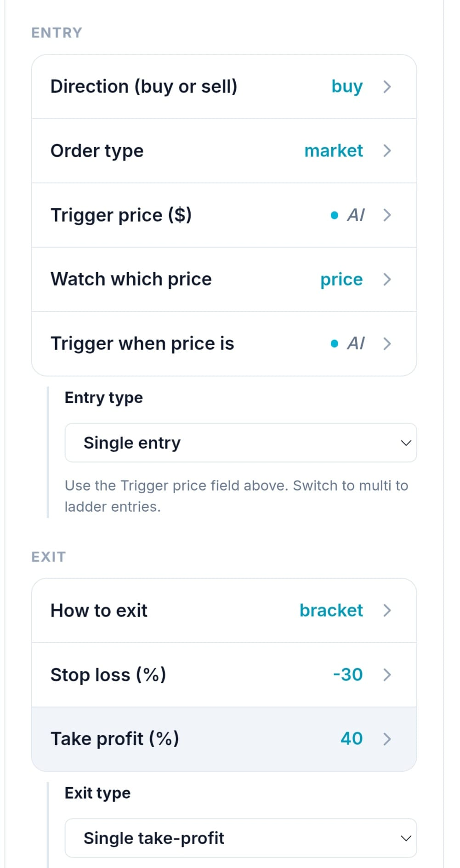Select the Order type row
The width and height of the screenshot is (460, 868).
[224, 151]
